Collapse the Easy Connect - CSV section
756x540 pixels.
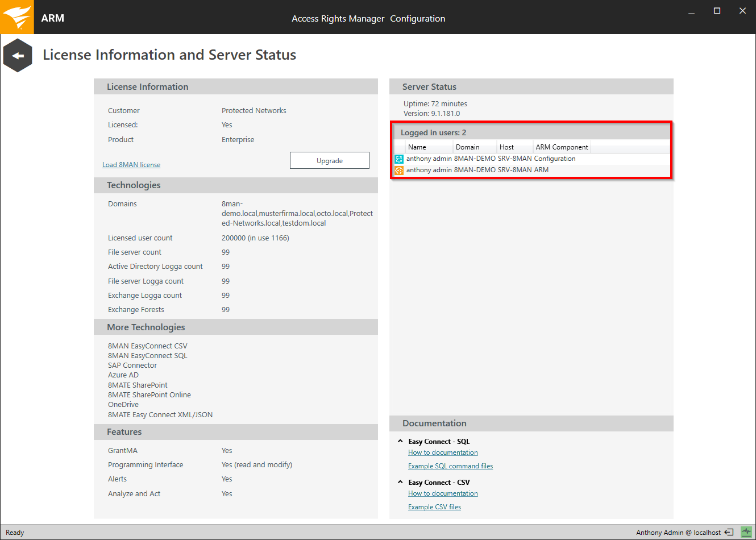pyautogui.click(x=400, y=482)
